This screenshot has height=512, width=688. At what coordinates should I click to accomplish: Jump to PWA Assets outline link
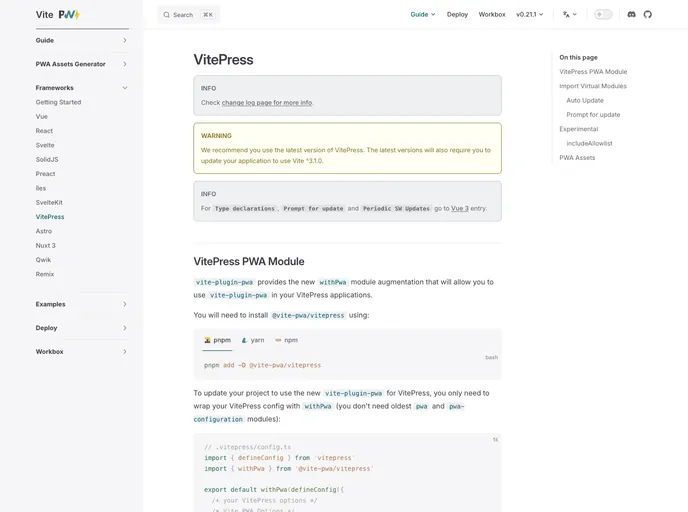coord(577,158)
